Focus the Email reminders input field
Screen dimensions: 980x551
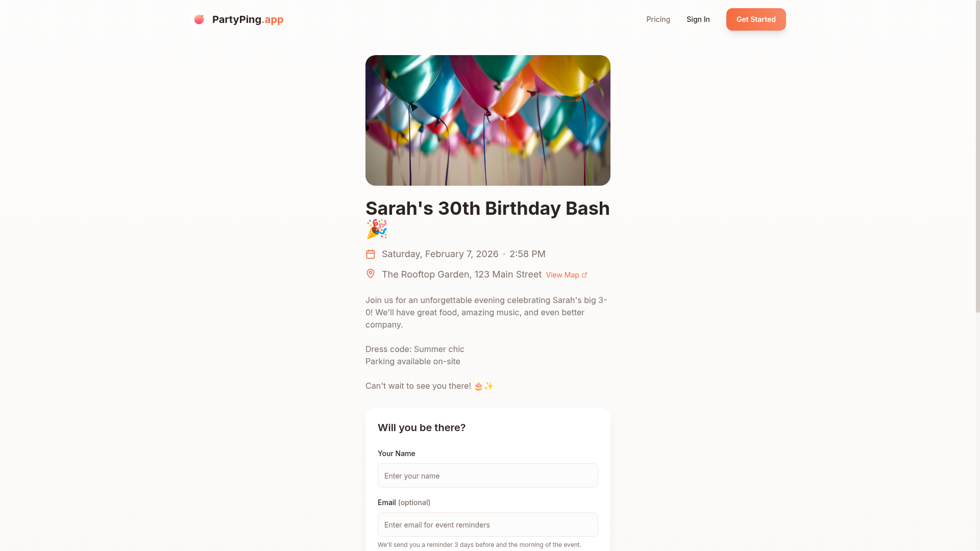click(487, 524)
